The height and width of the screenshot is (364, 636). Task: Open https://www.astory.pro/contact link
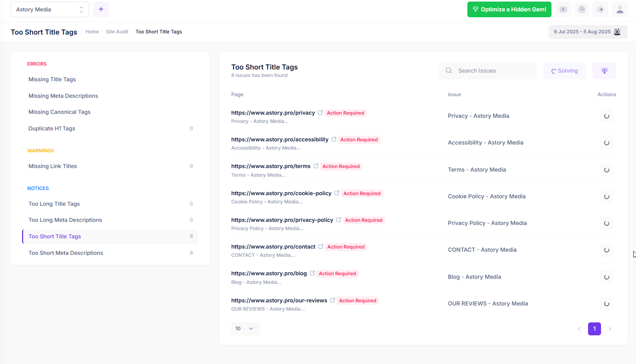coord(273,247)
